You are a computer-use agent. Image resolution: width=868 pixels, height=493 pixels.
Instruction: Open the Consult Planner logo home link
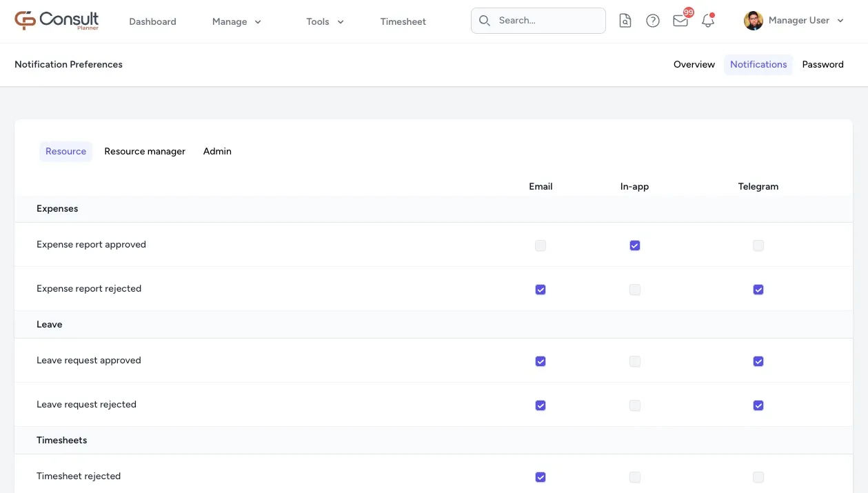pyautogui.click(x=57, y=21)
